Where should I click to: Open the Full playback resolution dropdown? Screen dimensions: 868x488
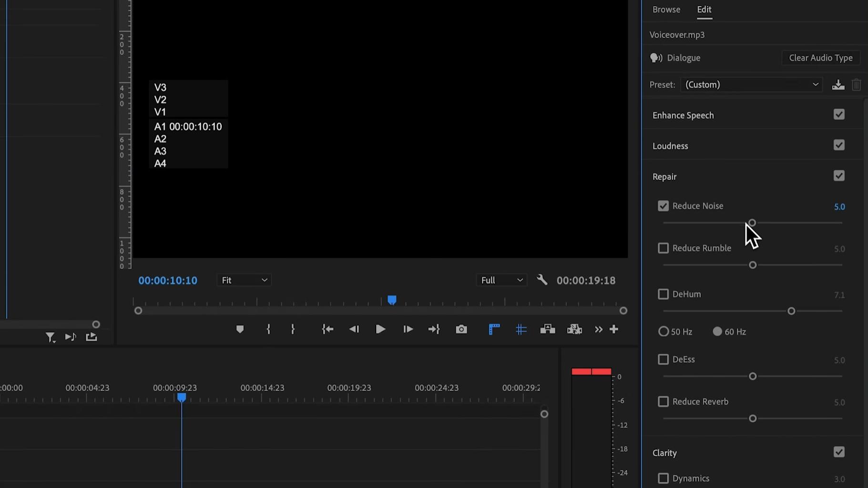point(501,280)
